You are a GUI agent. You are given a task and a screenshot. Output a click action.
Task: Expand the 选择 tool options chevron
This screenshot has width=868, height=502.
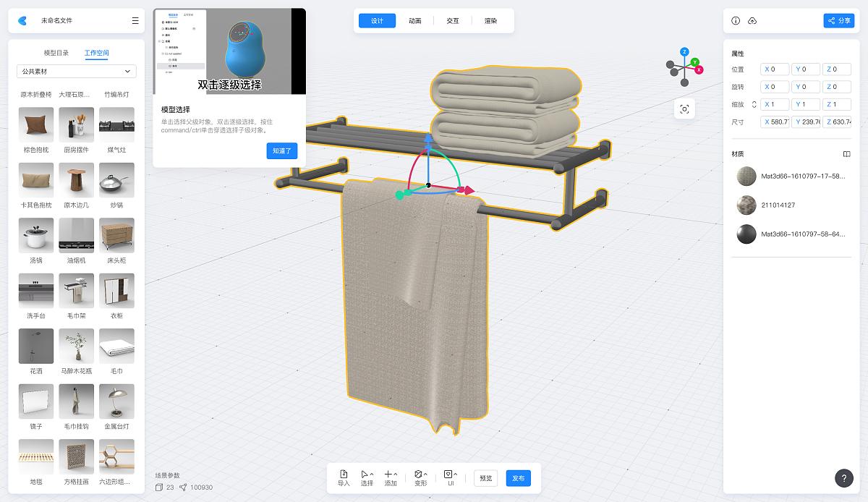coord(372,472)
